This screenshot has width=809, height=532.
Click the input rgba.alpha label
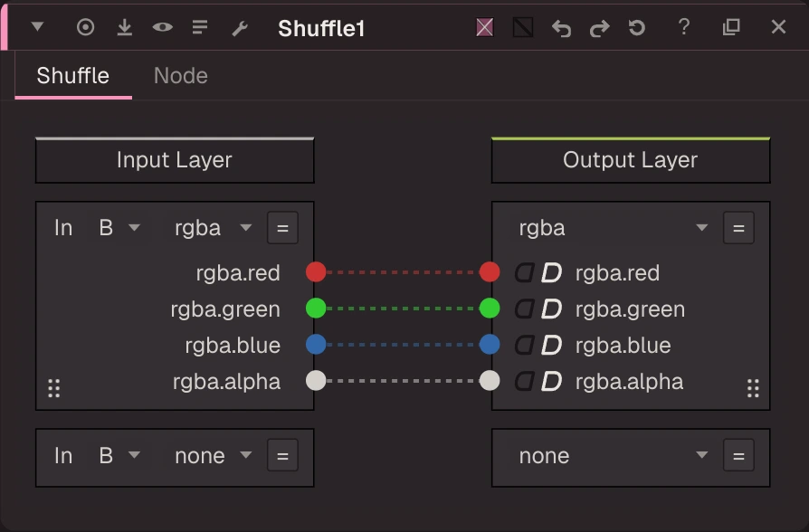click(x=226, y=382)
